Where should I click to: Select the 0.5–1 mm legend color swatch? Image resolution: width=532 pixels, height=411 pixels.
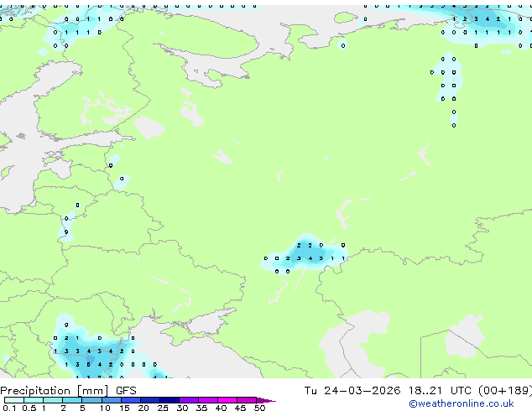point(34,400)
